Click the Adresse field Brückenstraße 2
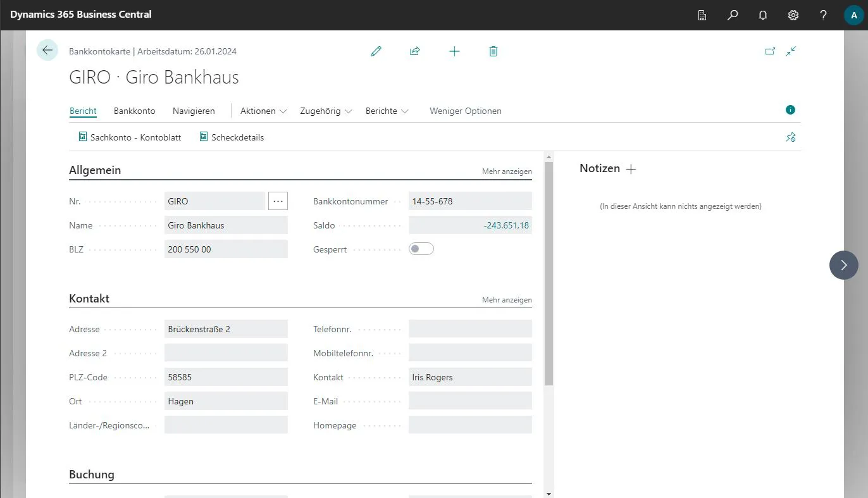Image resolution: width=868 pixels, height=498 pixels. [226, 329]
